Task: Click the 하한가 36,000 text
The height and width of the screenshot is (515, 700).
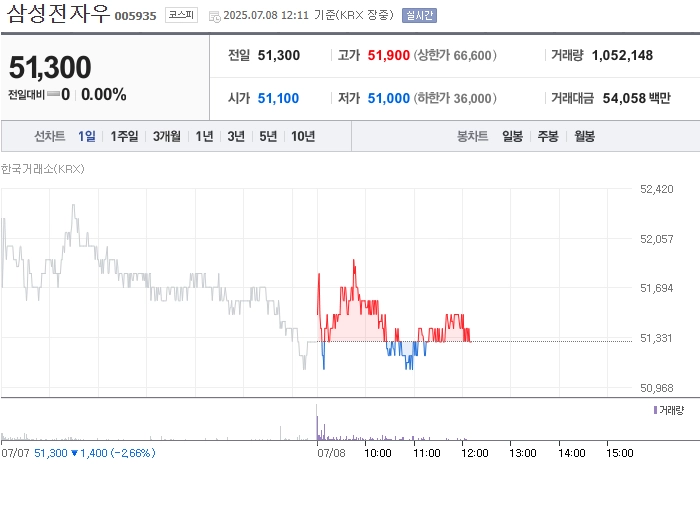Action: [x=455, y=98]
